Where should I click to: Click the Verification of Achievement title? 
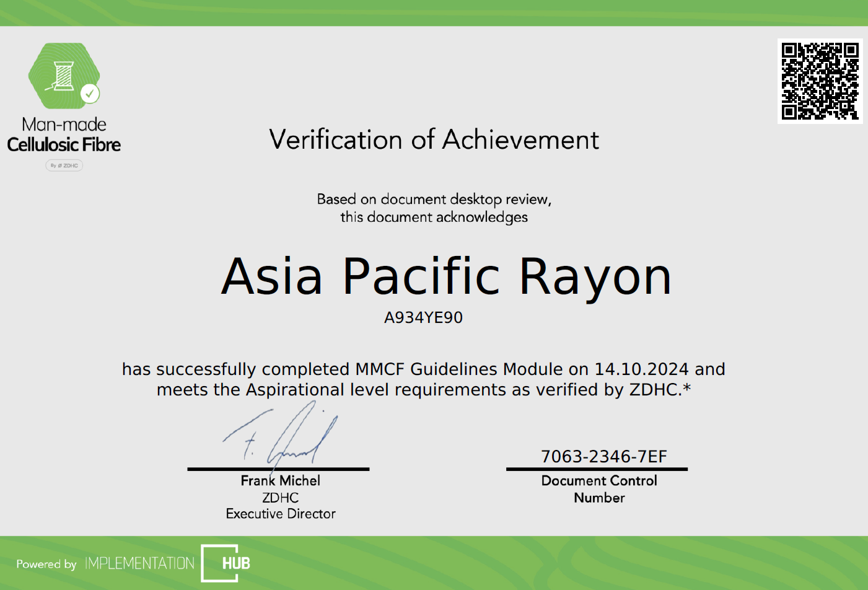coord(434,141)
